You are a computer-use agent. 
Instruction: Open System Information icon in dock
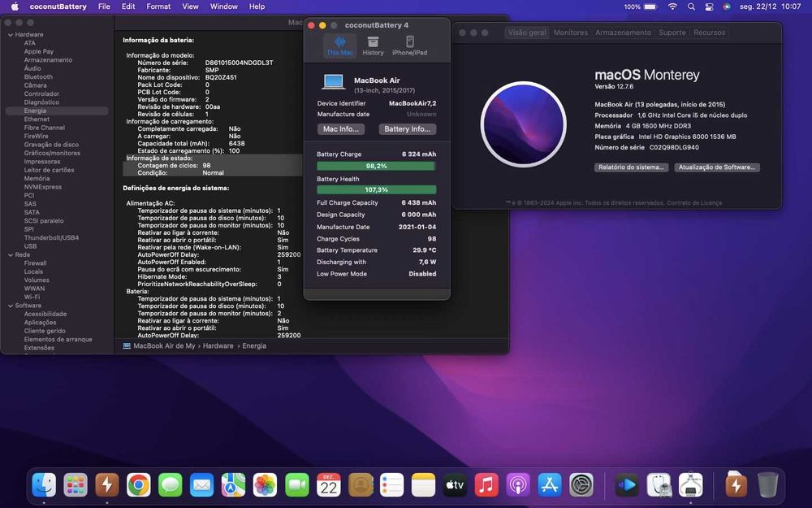pyautogui.click(x=690, y=485)
